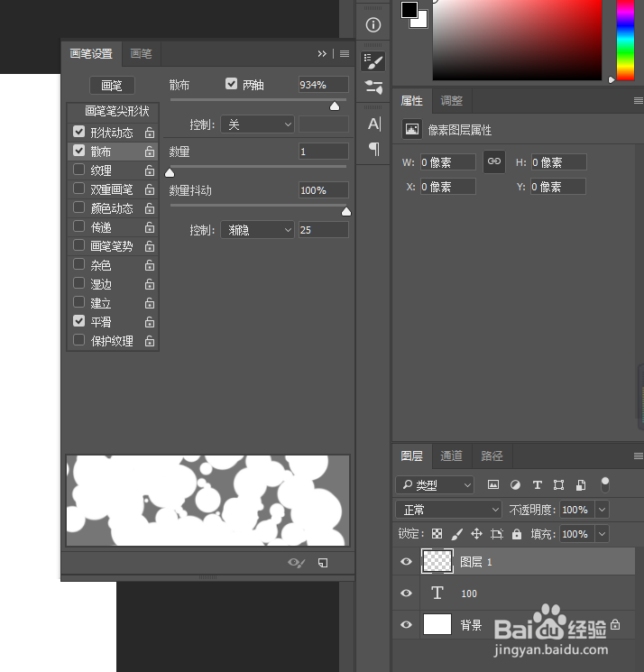Open 画笔笔尖形状 settings
The width and height of the screenshot is (644, 672).
(x=113, y=112)
